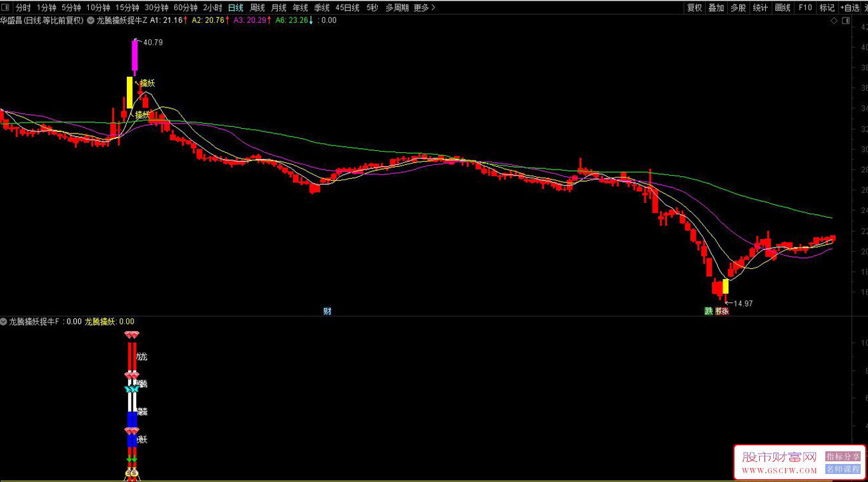Click the 14.97 low price label
This screenshot has width=868, height=482.
point(743,304)
